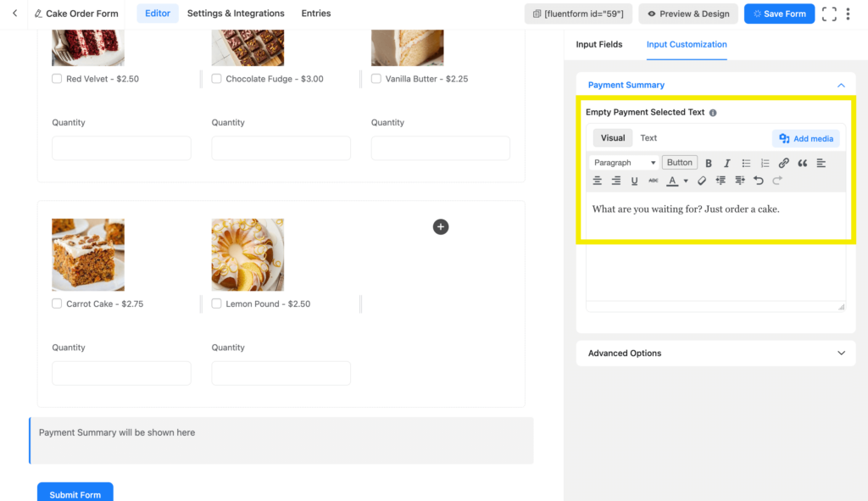Undo the last edit

(759, 181)
